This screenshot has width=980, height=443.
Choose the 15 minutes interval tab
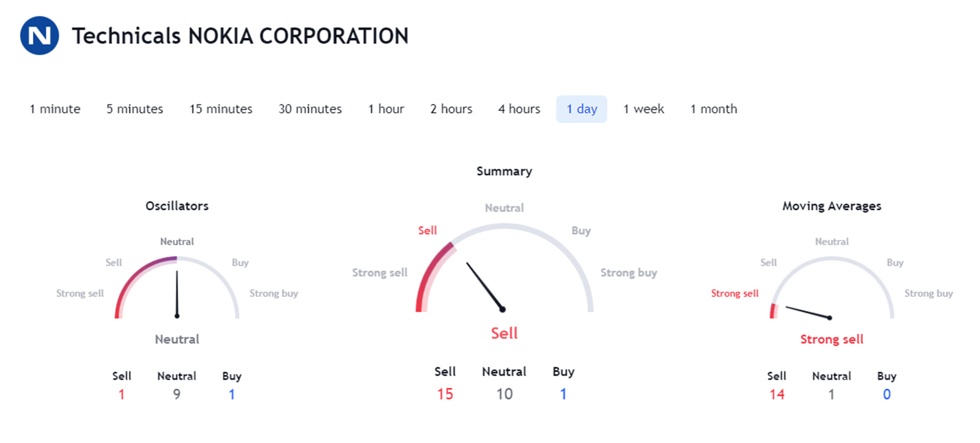221,109
